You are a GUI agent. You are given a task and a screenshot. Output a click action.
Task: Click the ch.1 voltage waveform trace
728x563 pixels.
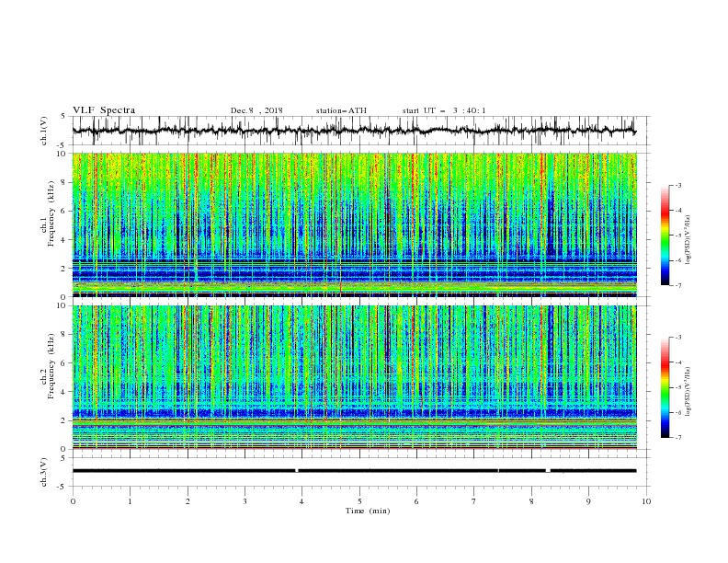[x=354, y=131]
